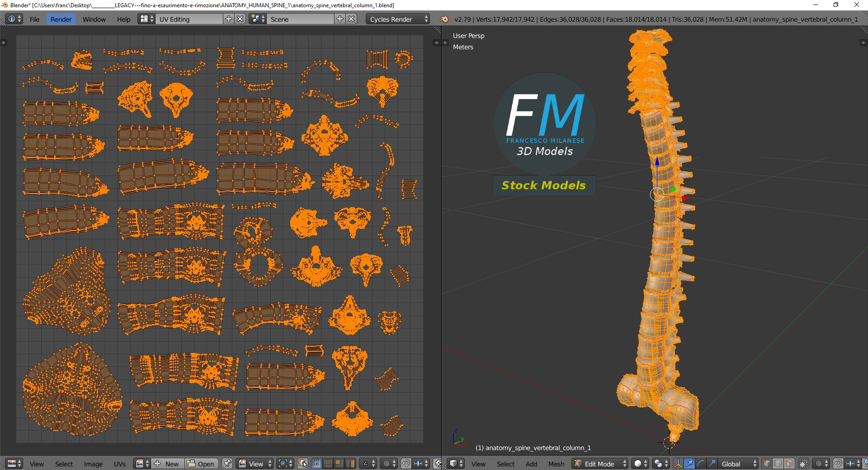Open the Render menu
Image resolution: width=868 pixels, height=470 pixels.
61,19
